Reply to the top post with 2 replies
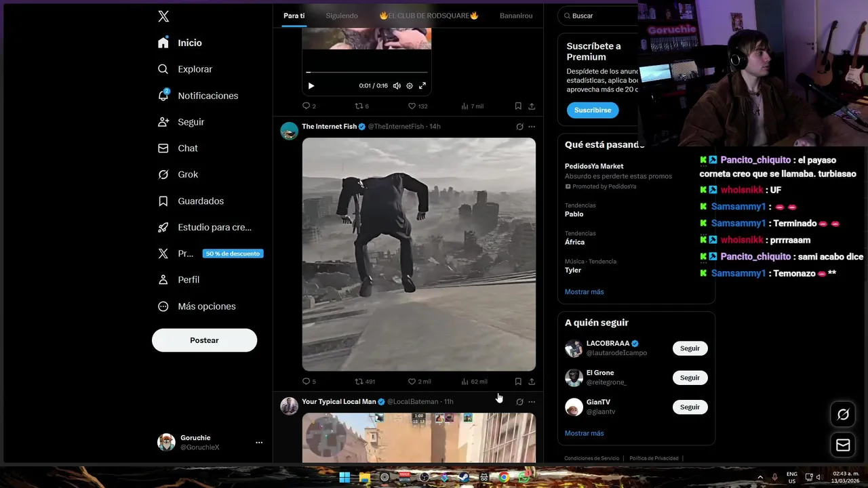 309,106
